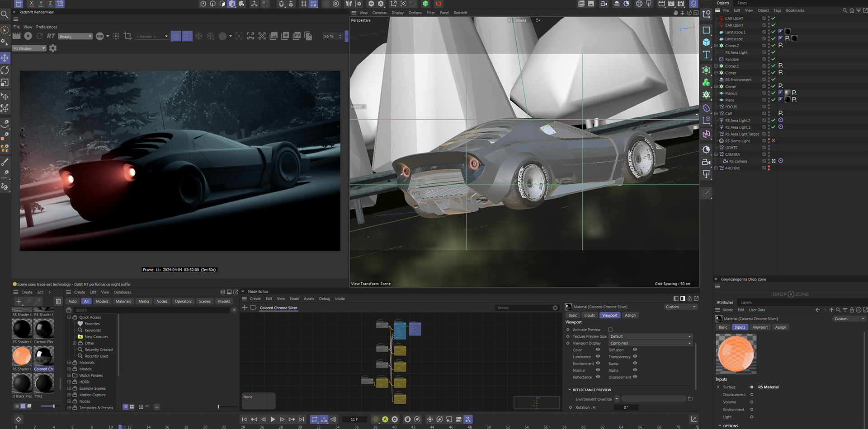The height and width of the screenshot is (429, 868).
Task: Open the Beauty AOV dropdown in RenderView
Action: 75,36
